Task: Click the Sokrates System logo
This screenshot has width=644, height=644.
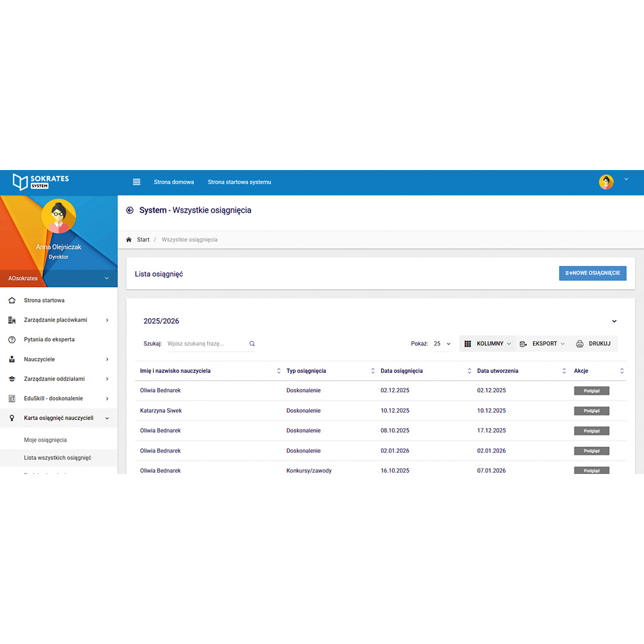Action: pos(41,182)
